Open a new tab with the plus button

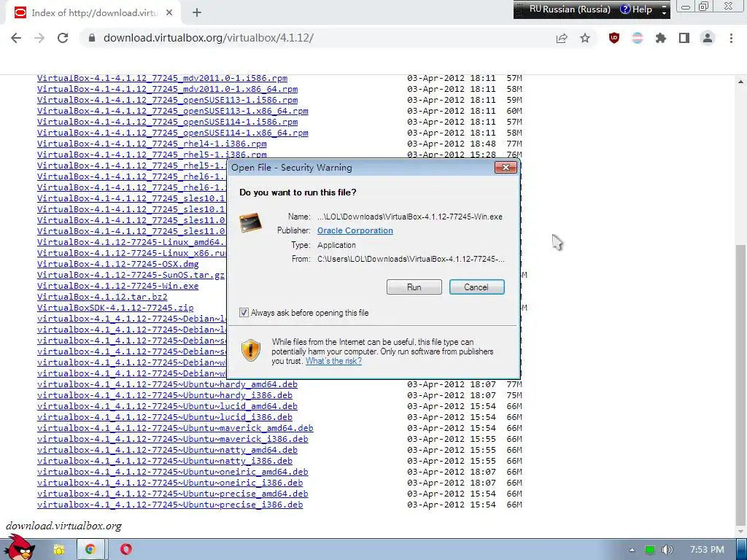coord(197,13)
